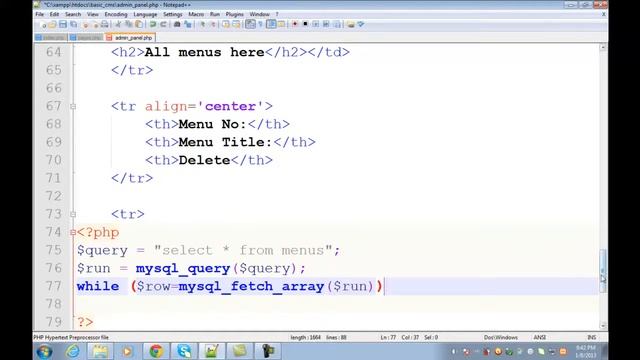
Task: Open the View menu
Action: coord(93,14)
